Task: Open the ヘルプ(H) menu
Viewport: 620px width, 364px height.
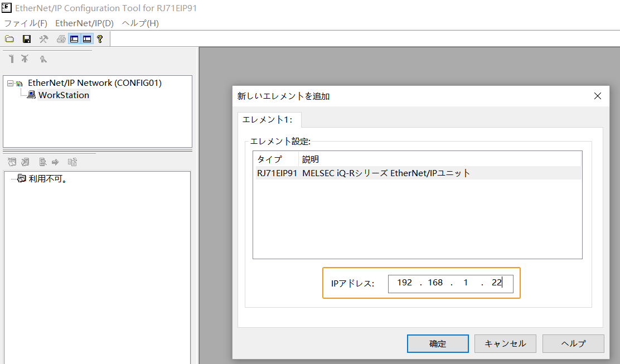Action: pos(140,23)
